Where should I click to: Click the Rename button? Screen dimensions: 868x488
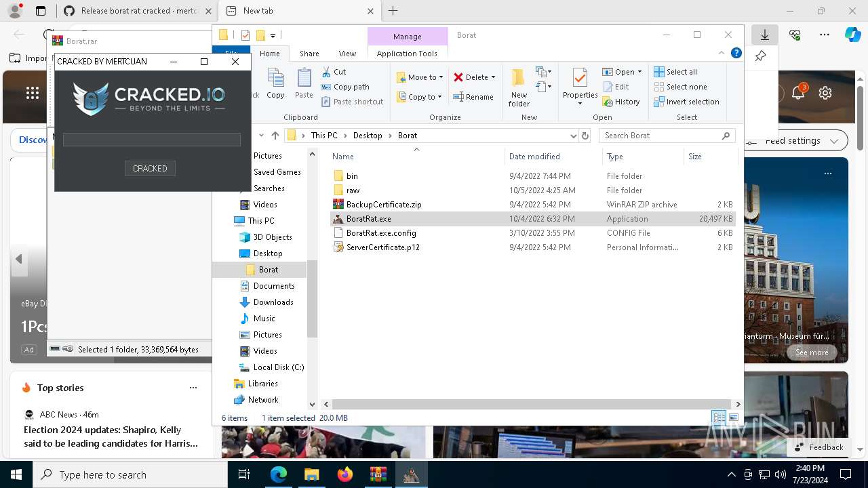[x=473, y=97]
